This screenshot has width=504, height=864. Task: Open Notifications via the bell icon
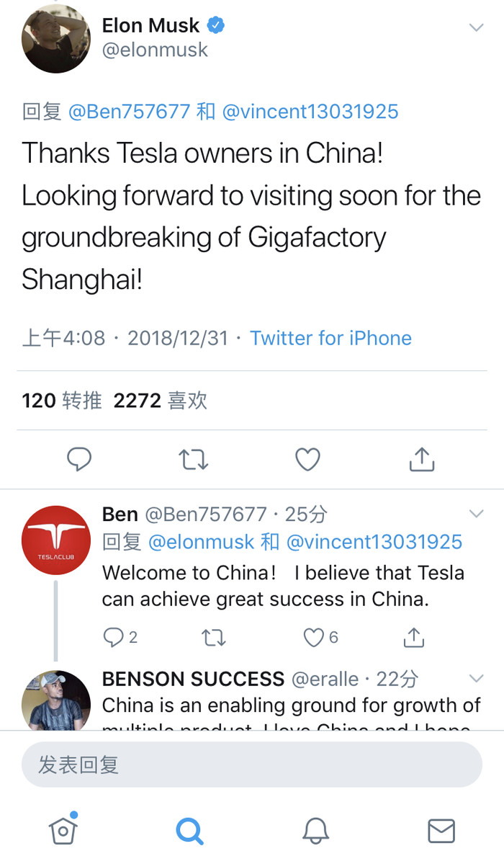click(x=315, y=830)
